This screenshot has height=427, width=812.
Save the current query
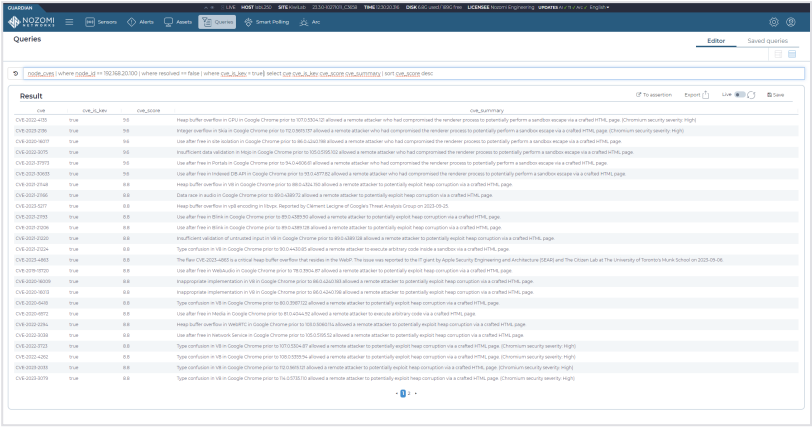pos(775,95)
